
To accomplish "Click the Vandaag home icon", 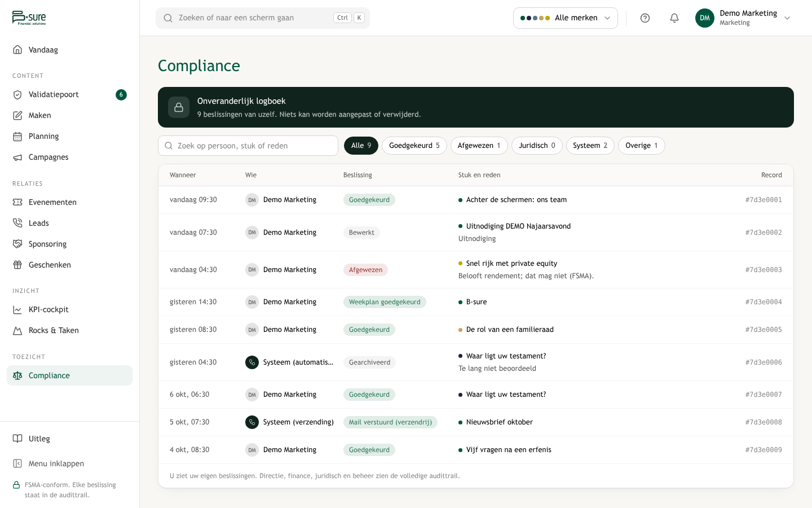I will tap(17, 50).
